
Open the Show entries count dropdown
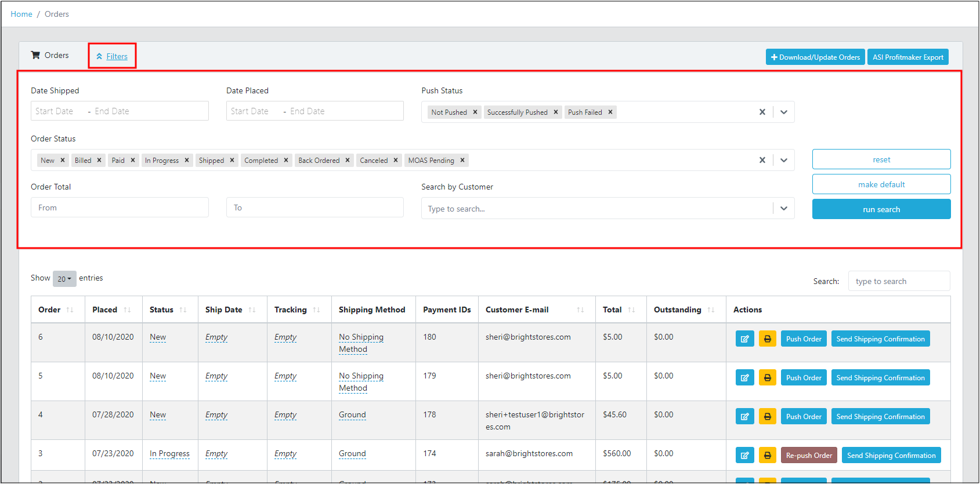click(x=64, y=279)
